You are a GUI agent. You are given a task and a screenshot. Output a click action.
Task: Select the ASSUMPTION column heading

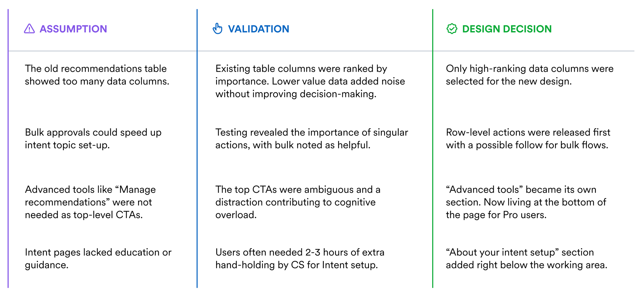pyautogui.click(x=73, y=29)
